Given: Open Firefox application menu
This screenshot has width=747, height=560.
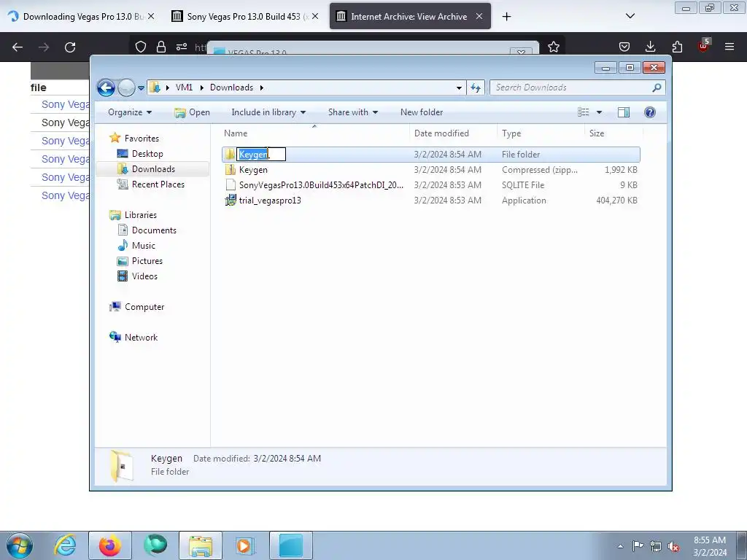Looking at the screenshot, I should click(x=729, y=47).
